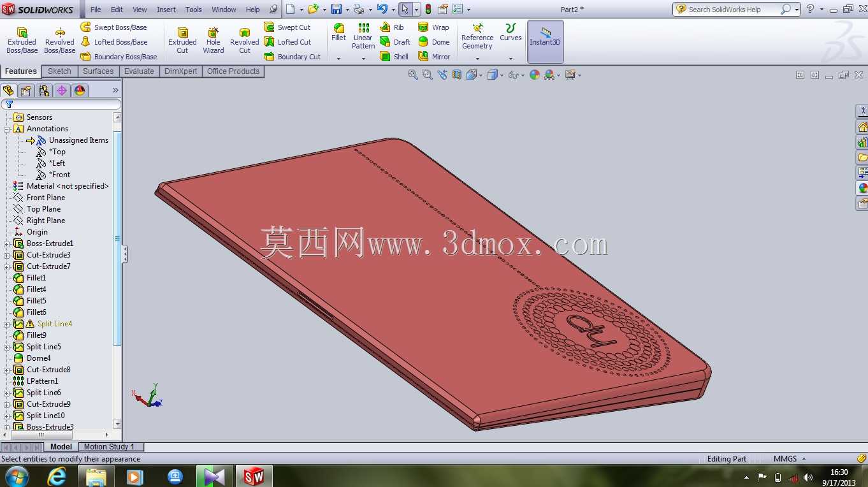Open the Hole Wizard

pyautogui.click(x=213, y=41)
